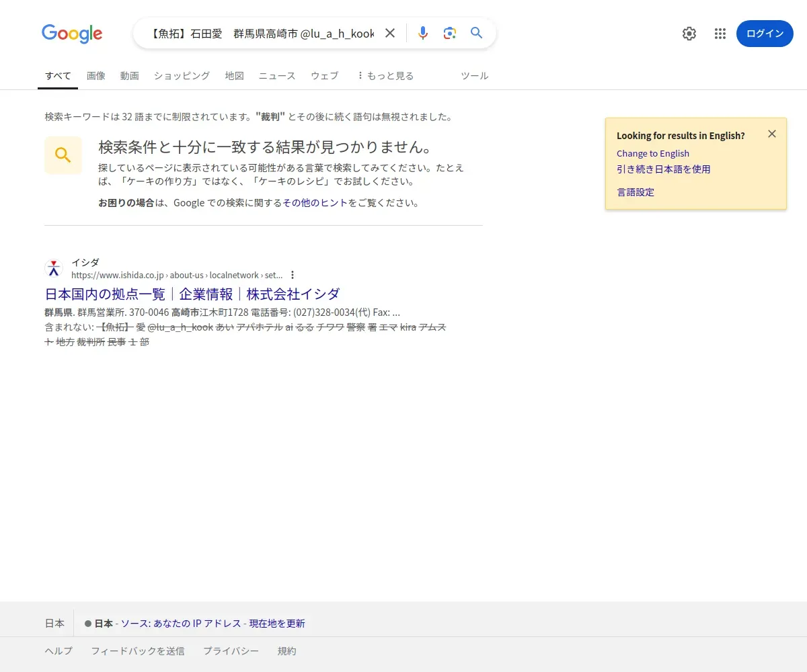Switch to the ニュース tab
Screen dimensions: 807x672
pyautogui.click(x=277, y=76)
